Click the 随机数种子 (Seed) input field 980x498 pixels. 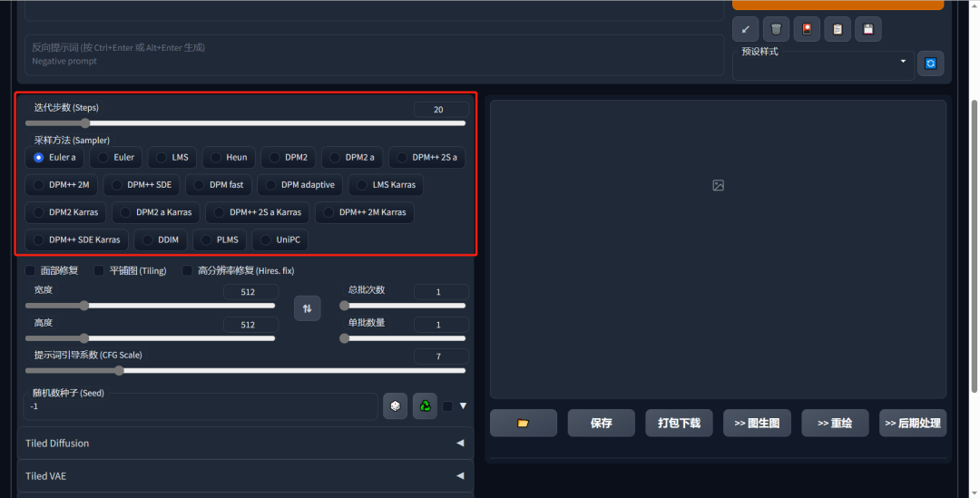(x=201, y=406)
